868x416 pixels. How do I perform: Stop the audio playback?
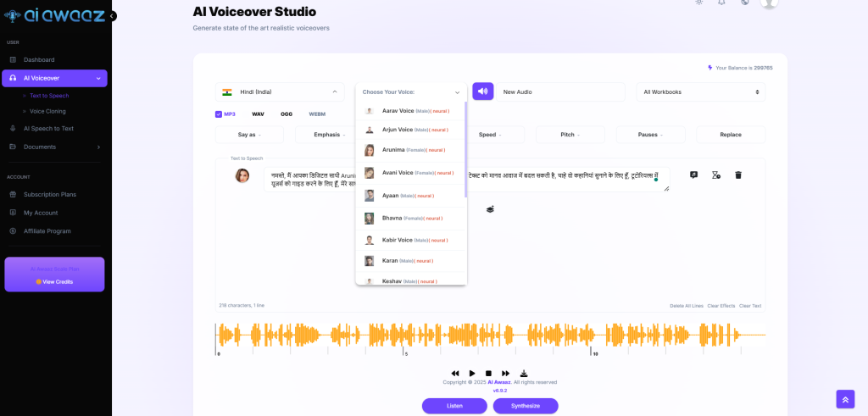pos(488,373)
